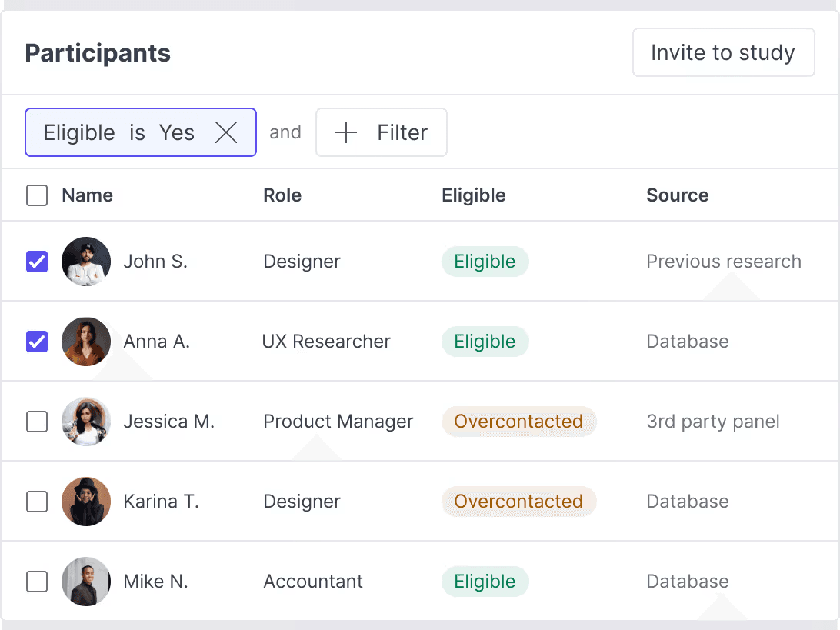This screenshot has height=630, width=840.
Task: Click Invite to study button
Action: [x=723, y=52]
